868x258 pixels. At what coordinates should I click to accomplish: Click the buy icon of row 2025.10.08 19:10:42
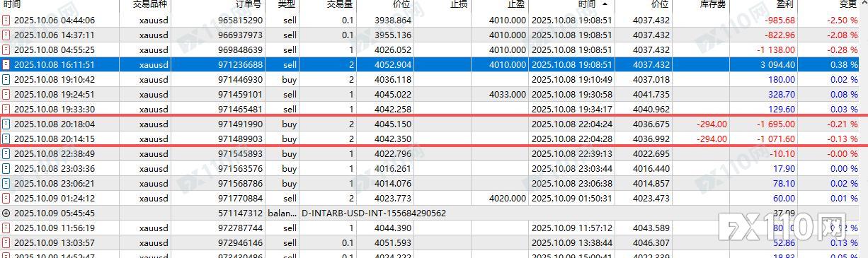point(6,79)
